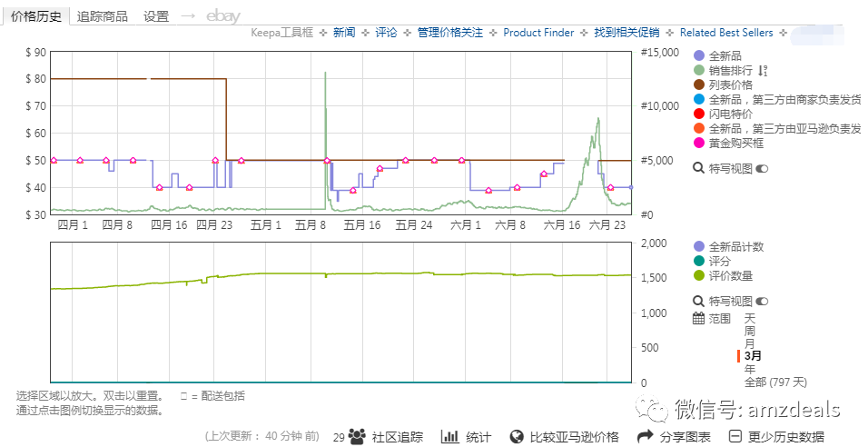Toggle 评价数量 green legend dot

(x=699, y=275)
